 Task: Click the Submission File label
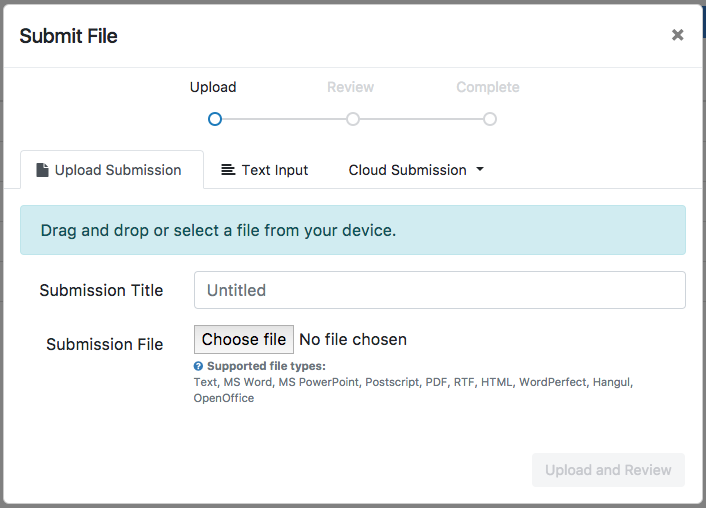pyautogui.click(x=104, y=344)
